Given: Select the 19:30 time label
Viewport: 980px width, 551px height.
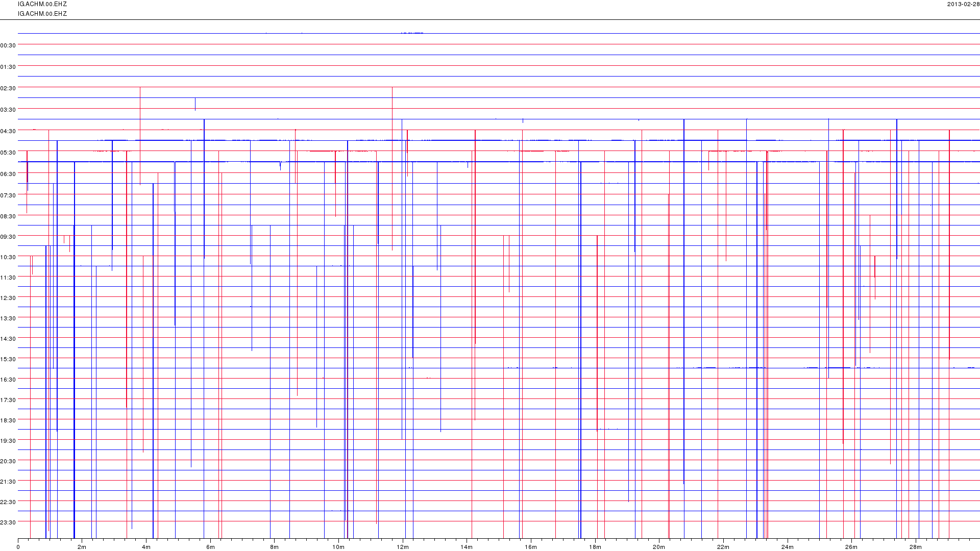Looking at the screenshot, I should (x=8, y=441).
